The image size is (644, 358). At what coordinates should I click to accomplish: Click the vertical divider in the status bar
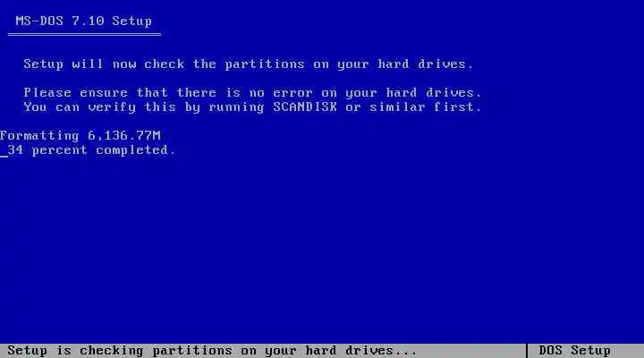[527, 351]
